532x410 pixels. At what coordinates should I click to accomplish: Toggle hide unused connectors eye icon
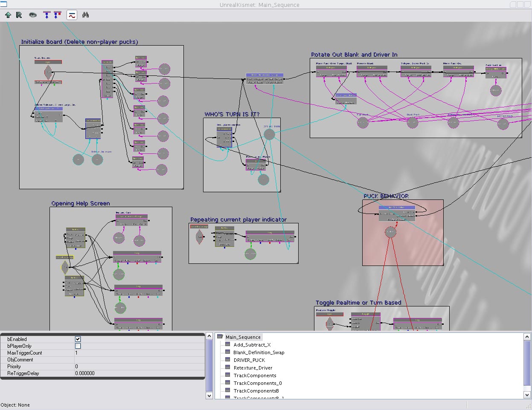pyautogui.click(x=33, y=15)
